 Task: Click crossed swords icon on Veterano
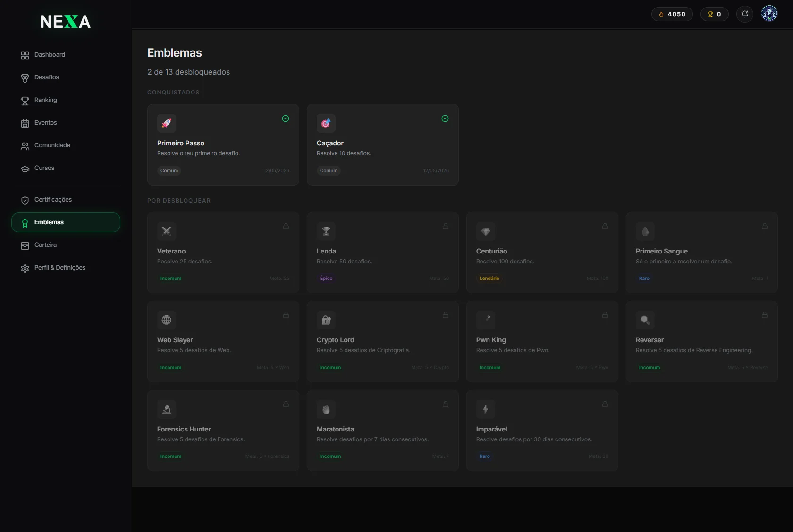167,231
